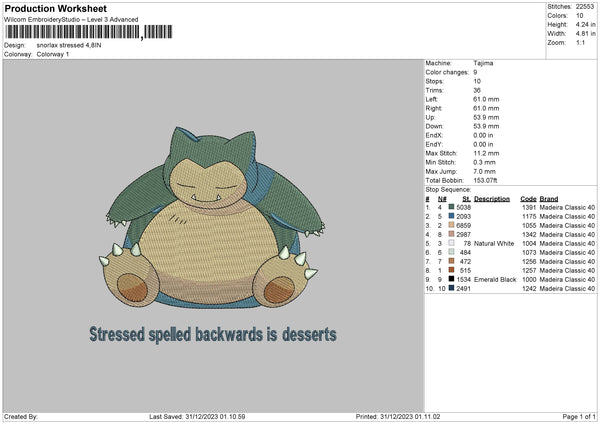Viewport: 600px width, 424px height.
Task: Click the Natural White color swatch
Action: tap(451, 243)
